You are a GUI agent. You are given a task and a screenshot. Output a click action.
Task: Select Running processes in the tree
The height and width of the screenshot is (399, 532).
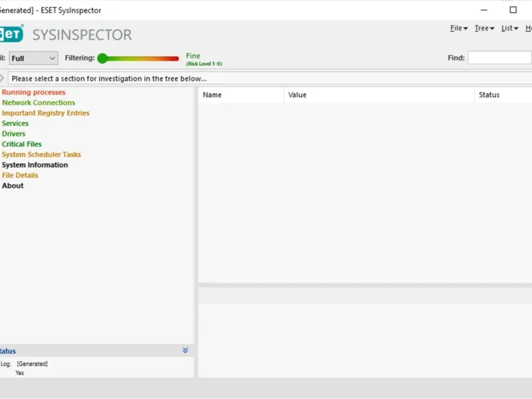pos(34,92)
